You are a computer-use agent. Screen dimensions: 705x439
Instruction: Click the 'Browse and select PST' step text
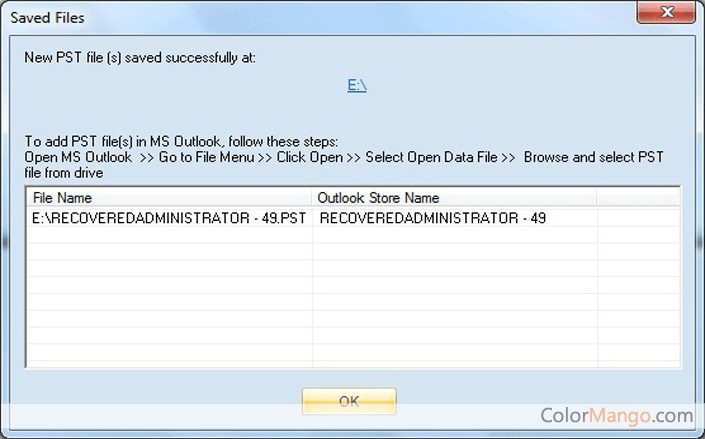pyautogui.click(x=593, y=157)
